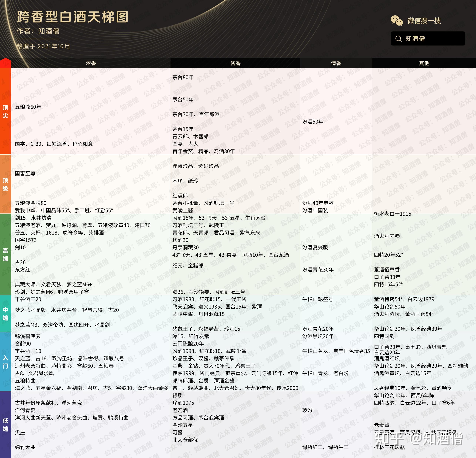Select the 酱香 column header
The image size is (476, 458).
click(235, 63)
